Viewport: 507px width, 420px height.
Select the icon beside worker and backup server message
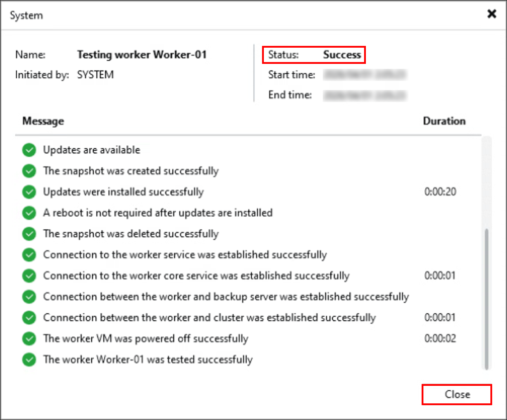29,296
